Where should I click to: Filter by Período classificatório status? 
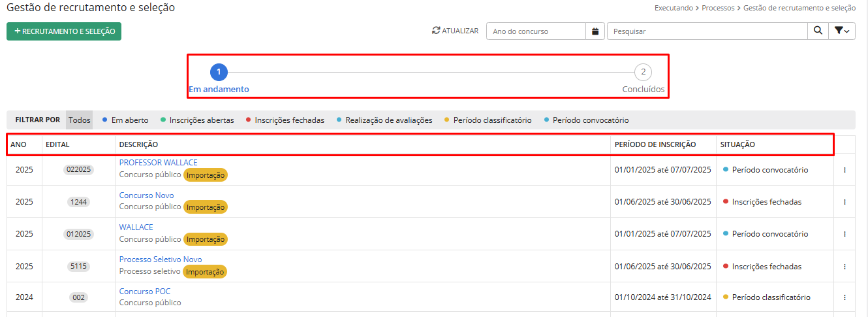[x=492, y=120]
